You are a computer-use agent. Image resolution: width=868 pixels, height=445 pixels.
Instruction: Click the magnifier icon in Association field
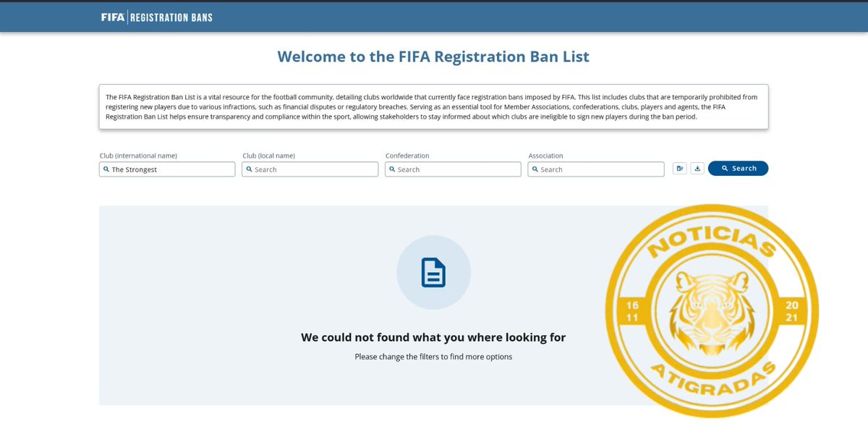point(535,169)
